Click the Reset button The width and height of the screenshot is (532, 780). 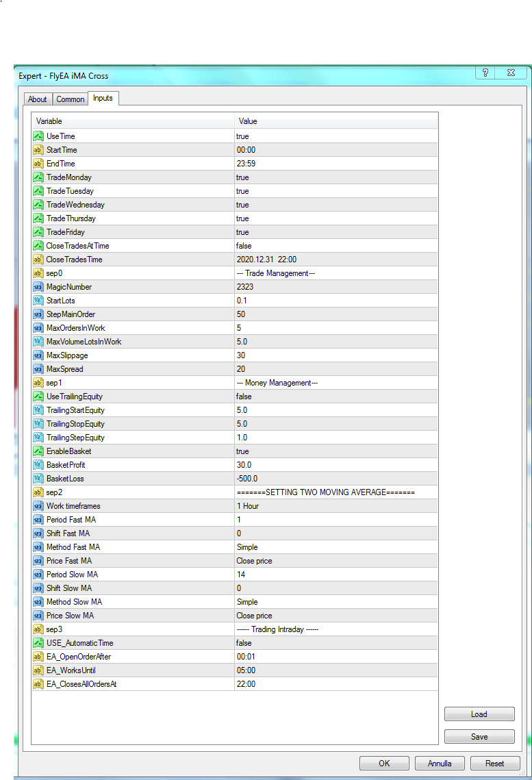coord(495,763)
